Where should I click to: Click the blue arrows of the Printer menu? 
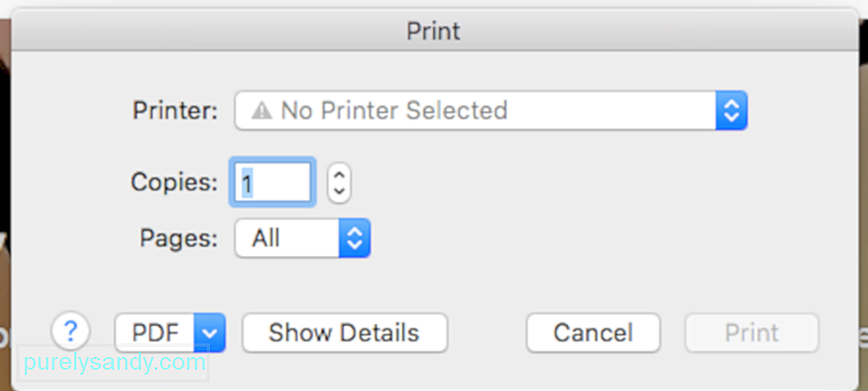[x=731, y=110]
